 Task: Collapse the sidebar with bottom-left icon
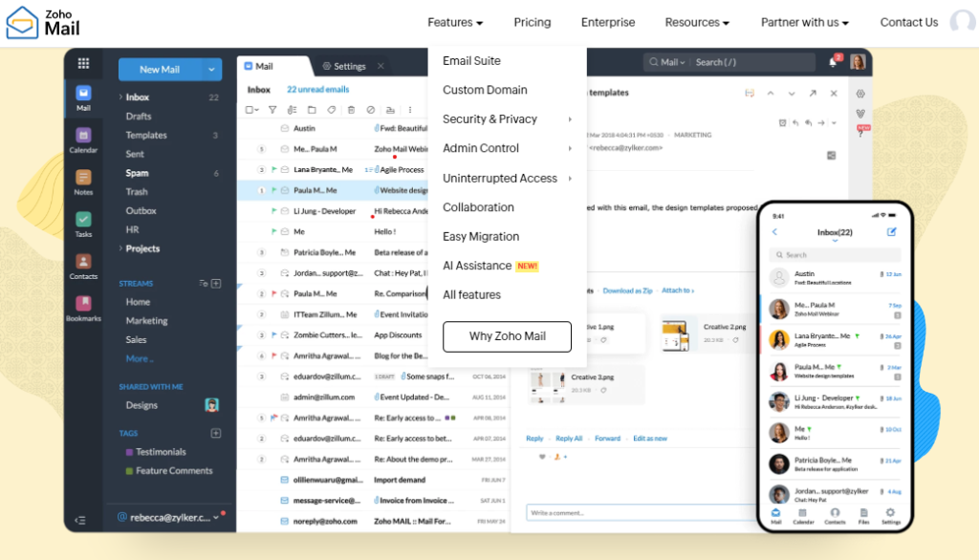coord(80,520)
